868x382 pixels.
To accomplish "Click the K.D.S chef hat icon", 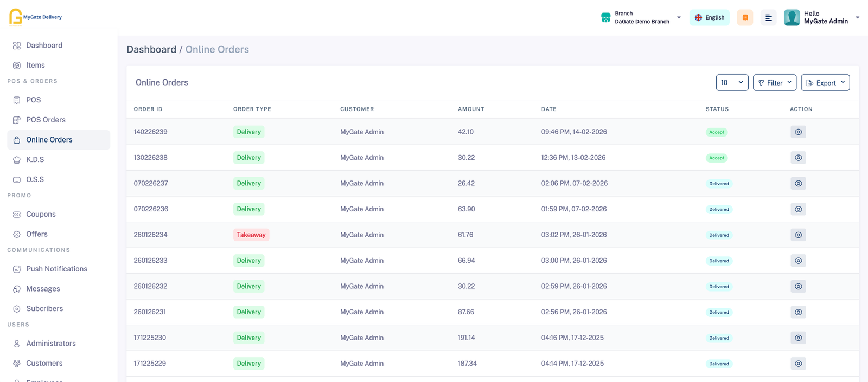I will click(x=17, y=160).
